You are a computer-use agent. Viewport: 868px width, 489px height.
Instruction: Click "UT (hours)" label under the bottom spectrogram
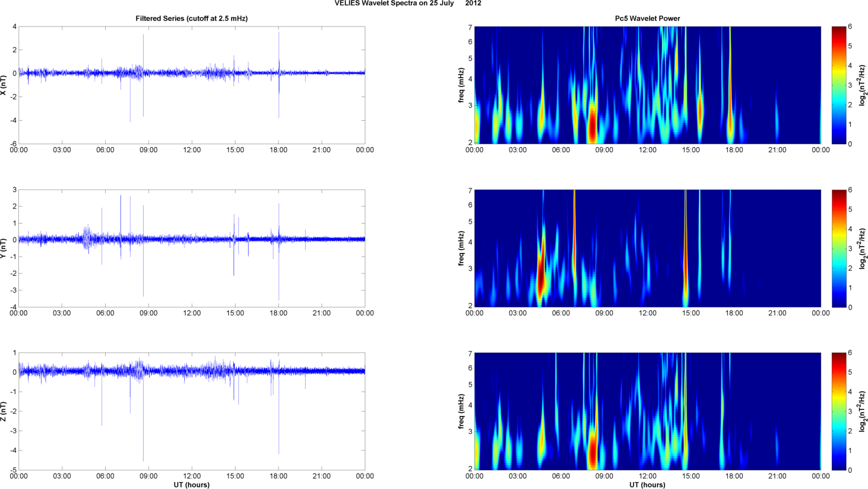point(647,485)
